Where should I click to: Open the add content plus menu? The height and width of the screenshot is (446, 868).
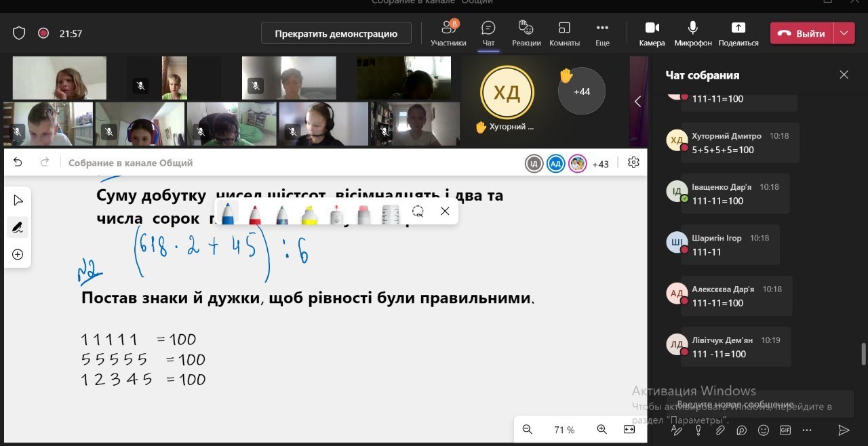(x=18, y=254)
